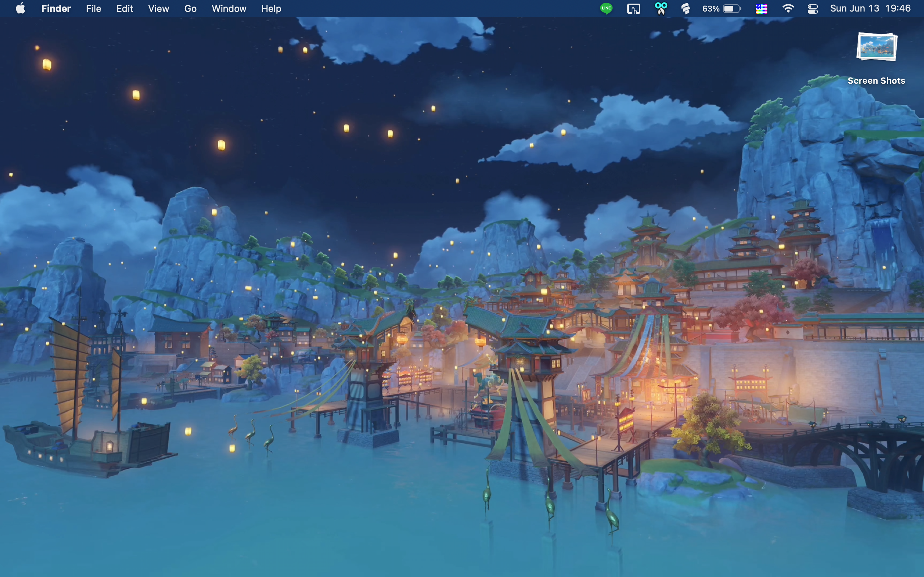
Task: Open the Window menu
Action: (x=229, y=8)
